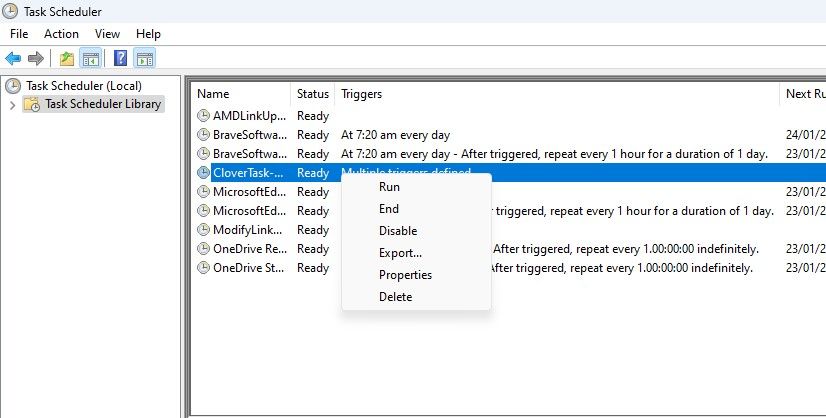Click the clock icon of CloverTask row
The image size is (826, 418).
click(203, 172)
